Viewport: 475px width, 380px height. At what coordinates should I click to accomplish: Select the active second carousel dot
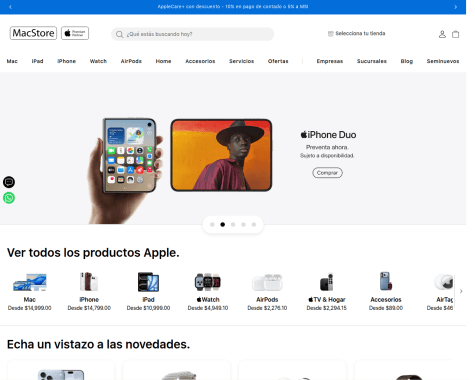223,225
